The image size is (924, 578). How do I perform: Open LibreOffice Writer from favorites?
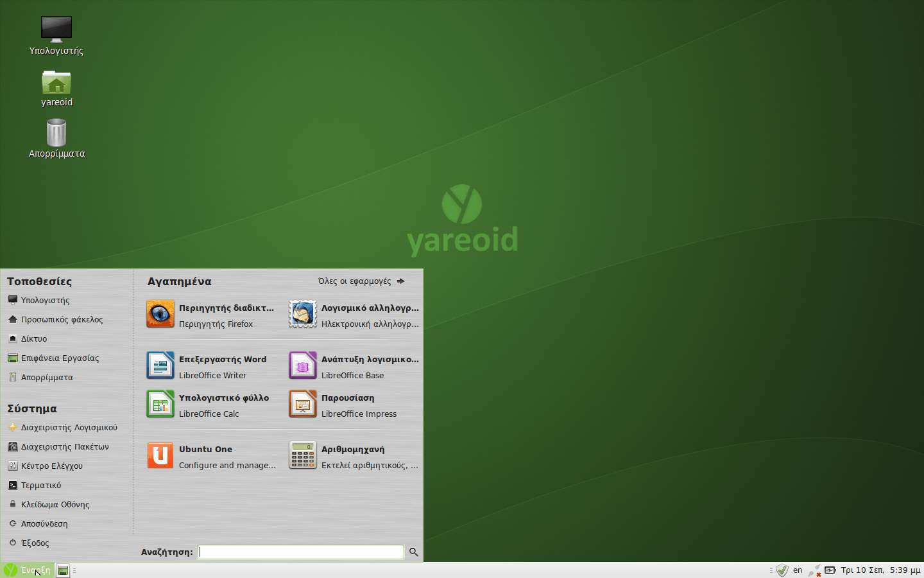pos(160,366)
